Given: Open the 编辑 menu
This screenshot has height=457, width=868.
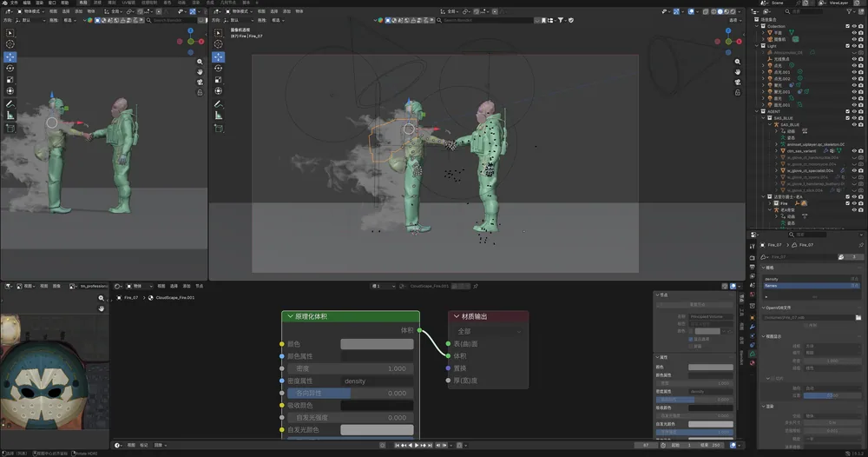Looking at the screenshot, I should click(27, 3).
